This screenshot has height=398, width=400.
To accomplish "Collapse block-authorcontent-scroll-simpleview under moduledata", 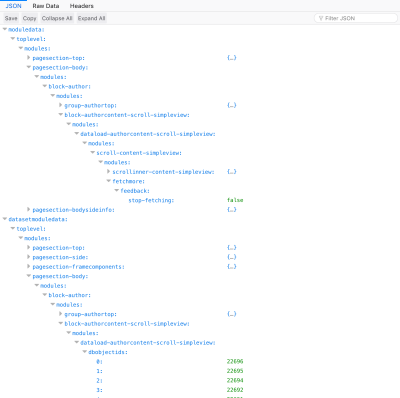I will click(x=61, y=114).
